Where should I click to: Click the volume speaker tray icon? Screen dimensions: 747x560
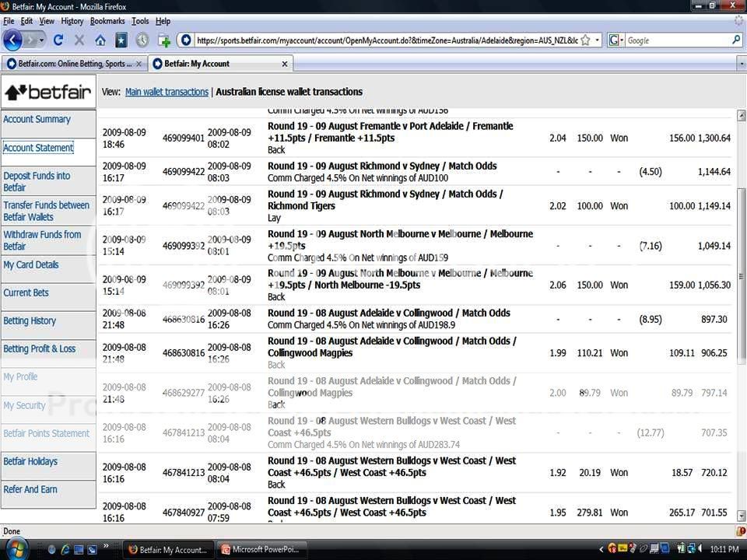coord(700,549)
